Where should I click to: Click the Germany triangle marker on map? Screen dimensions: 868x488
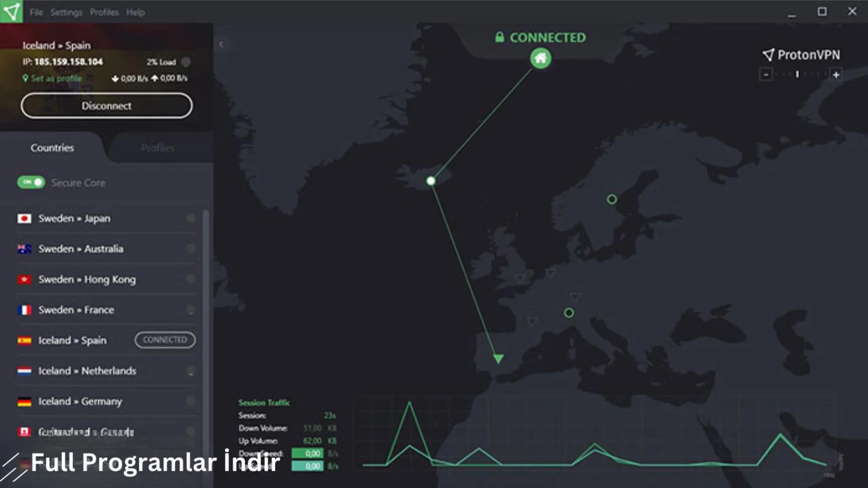575,297
